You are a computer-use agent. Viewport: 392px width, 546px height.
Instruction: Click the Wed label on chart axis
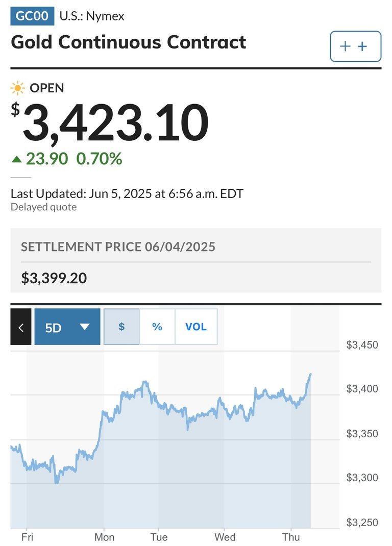(225, 537)
